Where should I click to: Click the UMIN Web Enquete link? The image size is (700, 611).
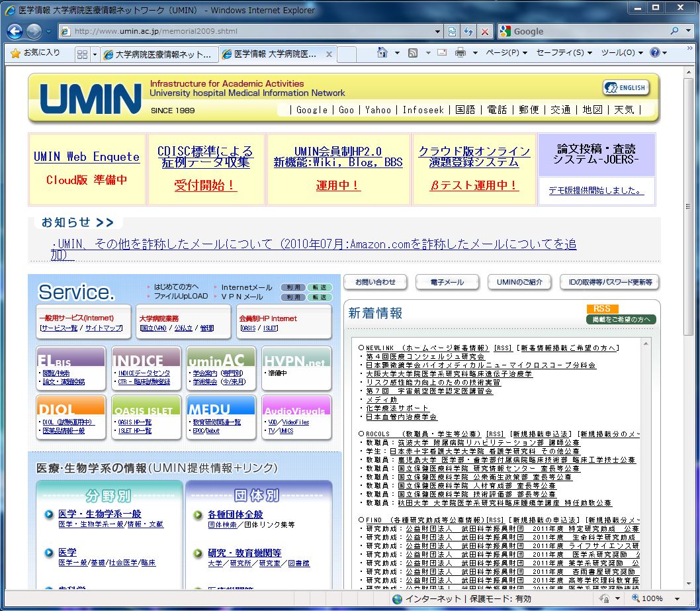(87, 157)
